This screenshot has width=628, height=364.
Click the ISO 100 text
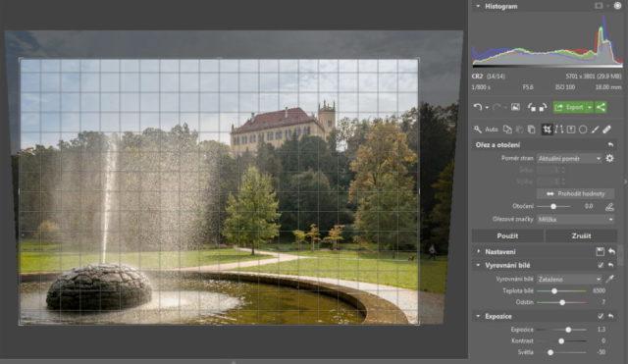[x=565, y=87]
